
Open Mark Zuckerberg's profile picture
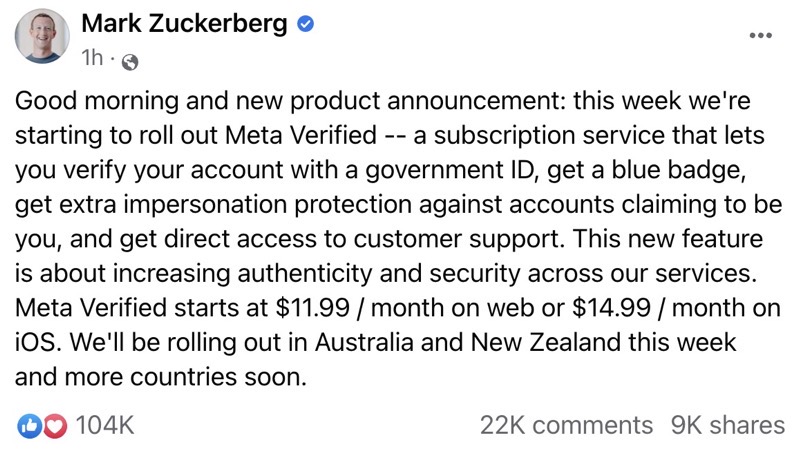pos(42,39)
